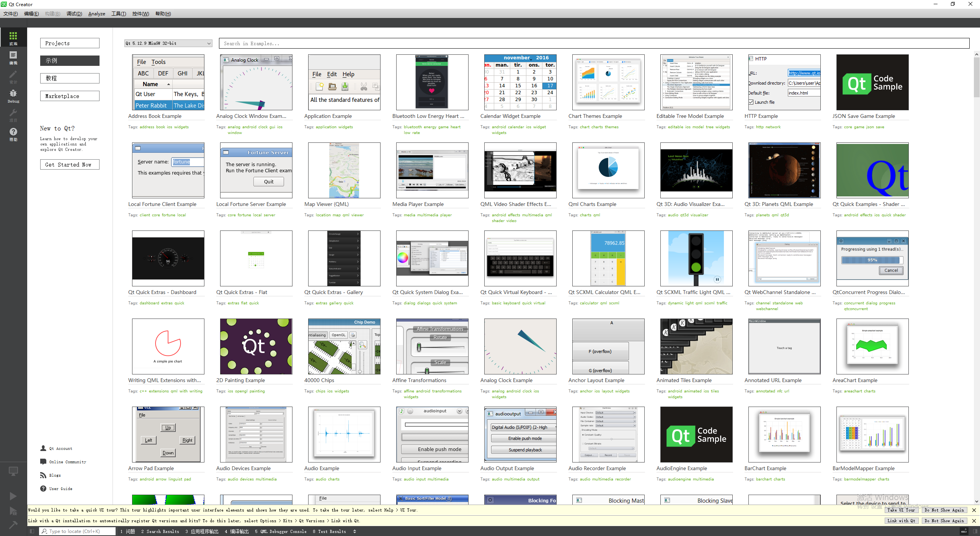Click the Start Debugging run icon
Screen dimensions: 980x536
[x=13, y=511]
